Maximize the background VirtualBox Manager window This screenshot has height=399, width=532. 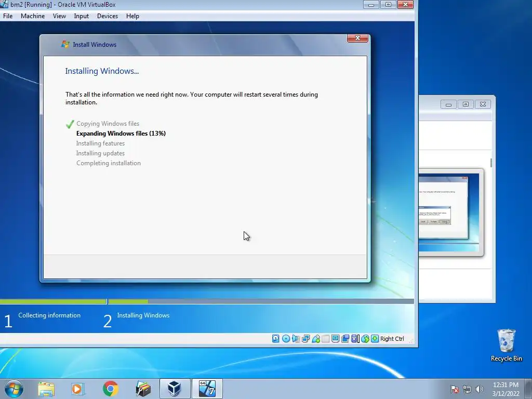click(465, 104)
